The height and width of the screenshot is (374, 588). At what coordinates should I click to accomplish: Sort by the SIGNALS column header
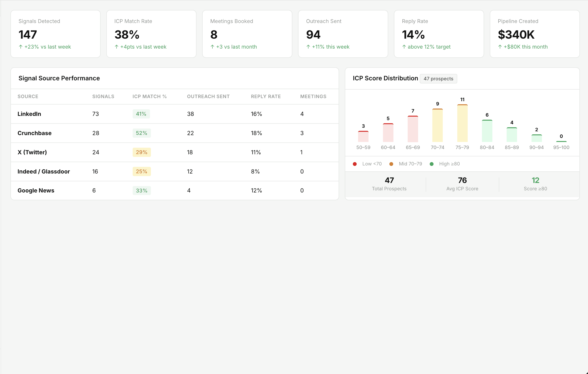click(x=103, y=96)
